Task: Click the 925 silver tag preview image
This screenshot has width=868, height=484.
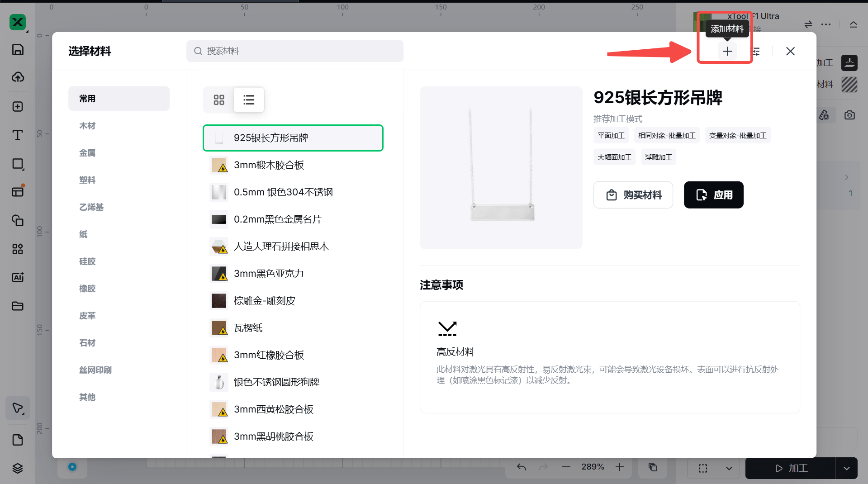Action: [501, 167]
